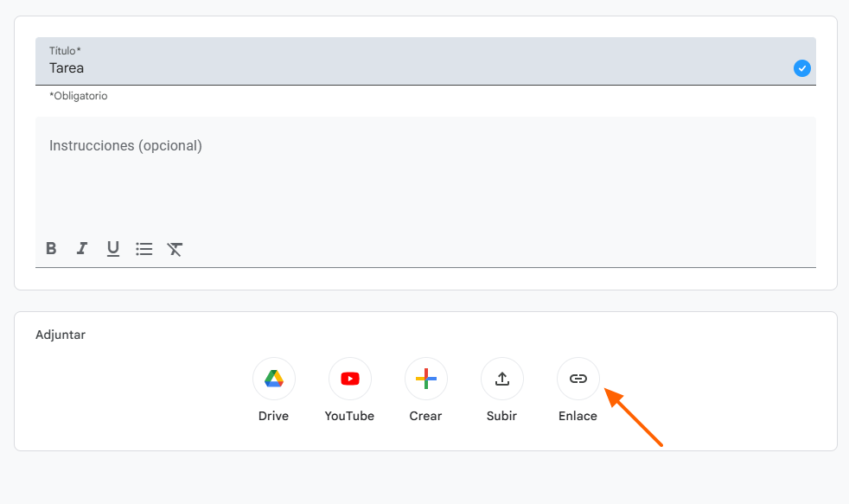Underline the instruction text
Screen dimensions: 849x504
[112, 248]
